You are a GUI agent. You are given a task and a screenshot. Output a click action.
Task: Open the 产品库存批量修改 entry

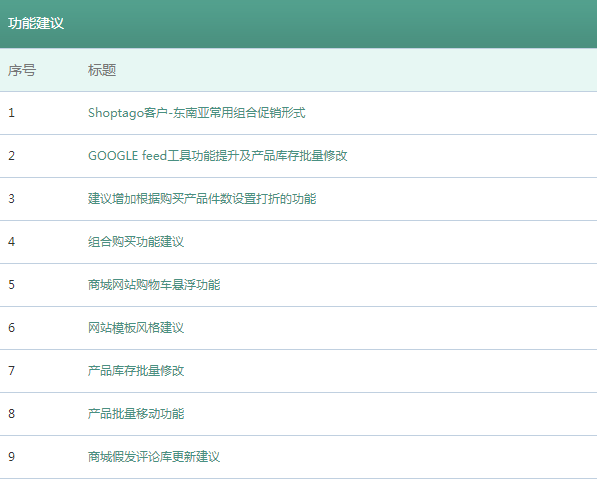click(x=136, y=371)
